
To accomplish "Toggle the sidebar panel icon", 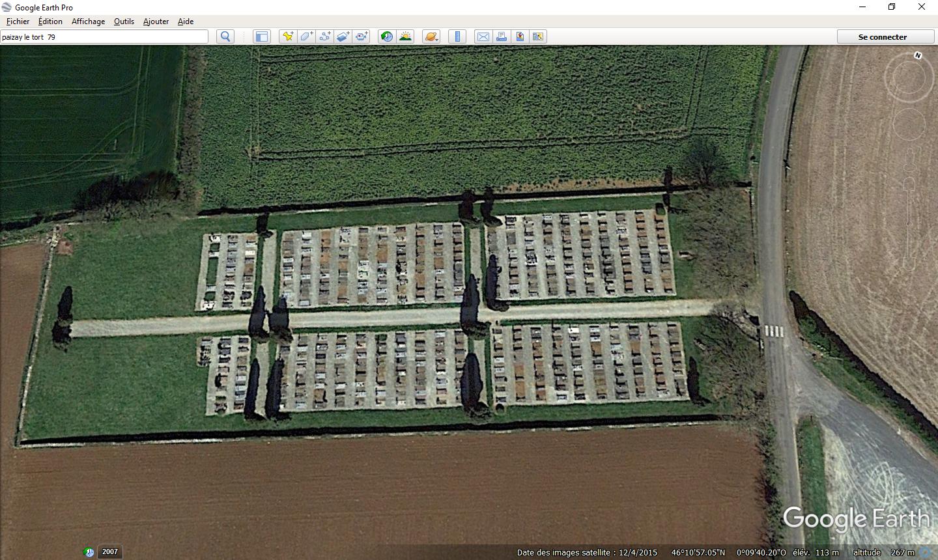I will tap(262, 36).
